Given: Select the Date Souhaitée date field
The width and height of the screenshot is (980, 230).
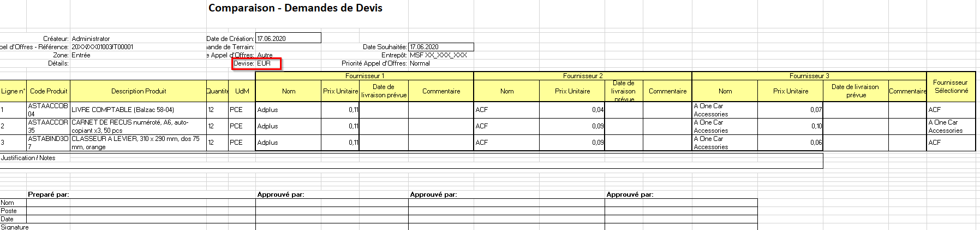Looking at the screenshot, I should coord(441,47).
